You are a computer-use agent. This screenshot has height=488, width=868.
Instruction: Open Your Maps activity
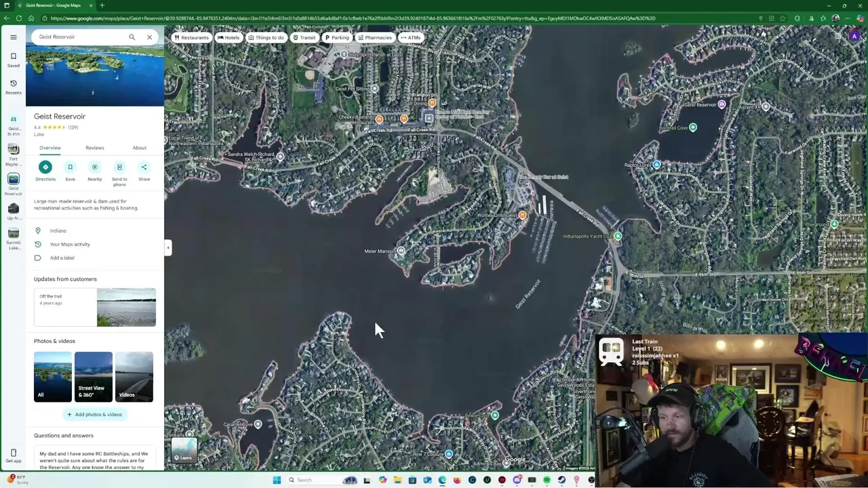pyautogui.click(x=95, y=244)
